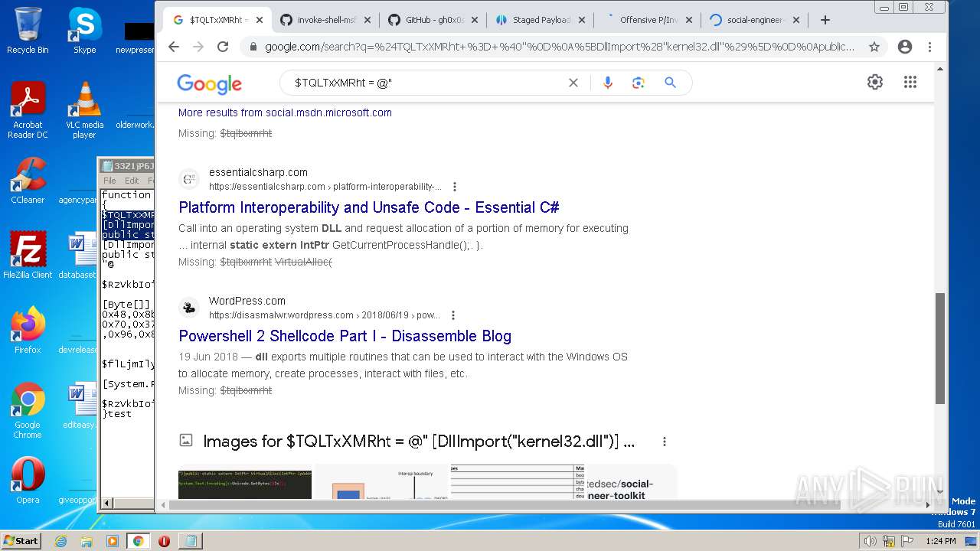Launch Skype from the desktop
The height and width of the screenshot is (551, 980).
84,31
